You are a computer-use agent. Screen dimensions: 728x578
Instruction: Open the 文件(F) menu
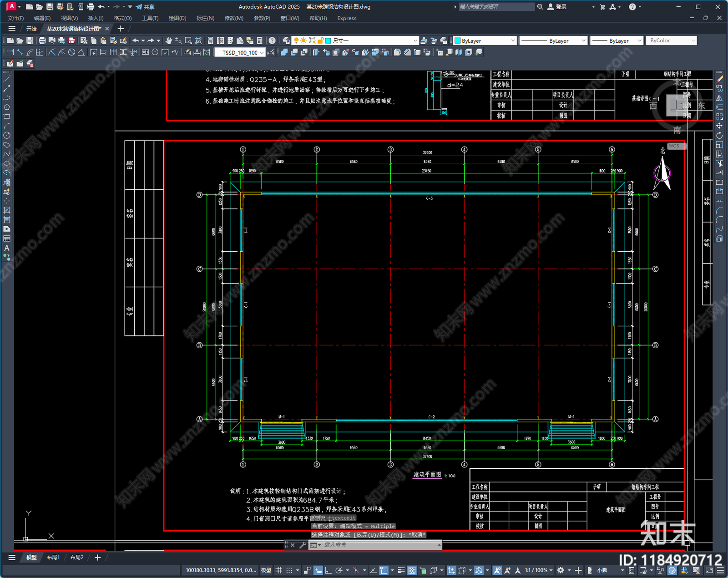(x=15, y=18)
